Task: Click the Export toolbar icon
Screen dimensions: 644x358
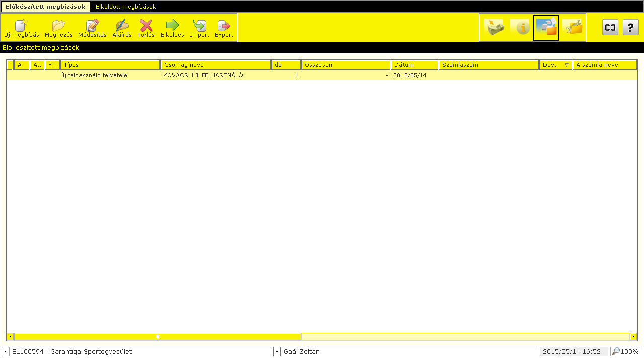Action: [224, 28]
